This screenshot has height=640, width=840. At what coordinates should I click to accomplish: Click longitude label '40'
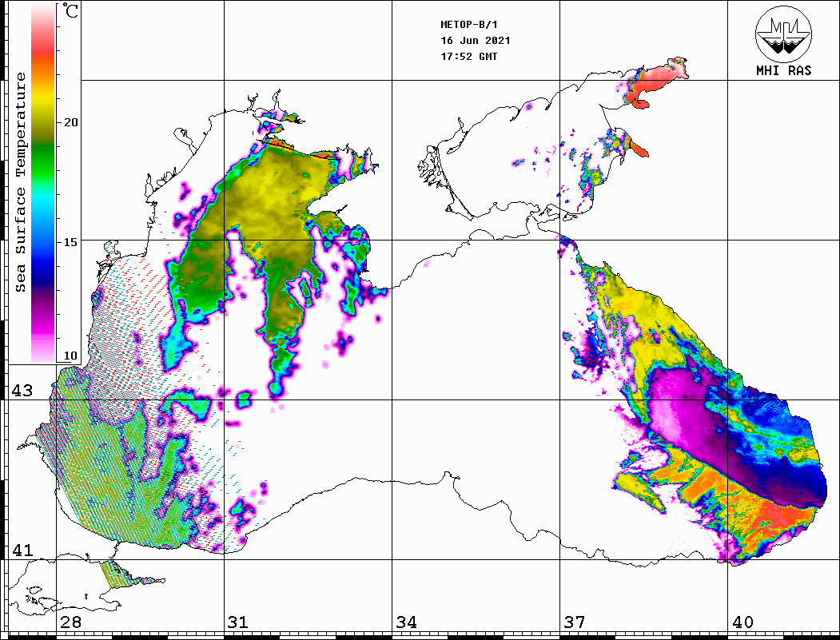tap(742, 622)
